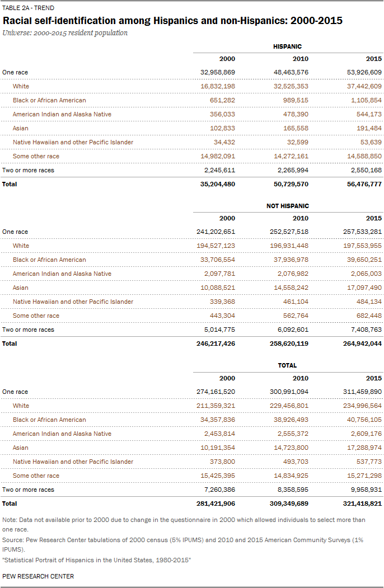Screen dimensions: 384x588
Task: Click the PEW RESEARCH CENTER footer text
Action: 38,576
